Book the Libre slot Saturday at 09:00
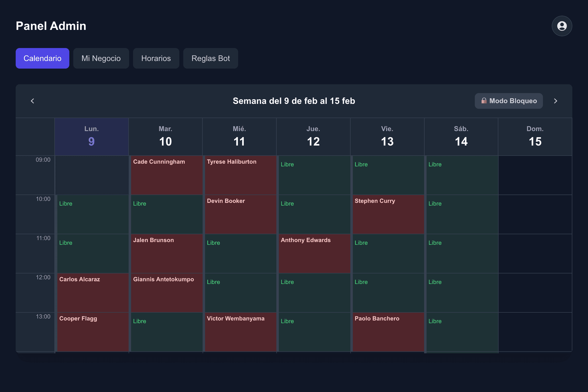The image size is (588, 392). [x=462, y=175]
